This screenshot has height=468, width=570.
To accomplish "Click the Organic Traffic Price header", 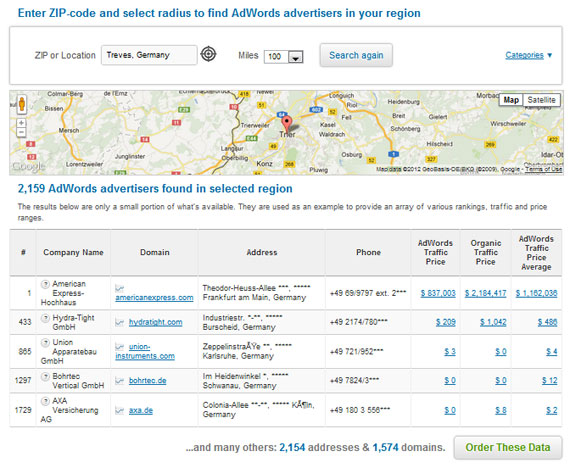I will pyautogui.click(x=486, y=252).
